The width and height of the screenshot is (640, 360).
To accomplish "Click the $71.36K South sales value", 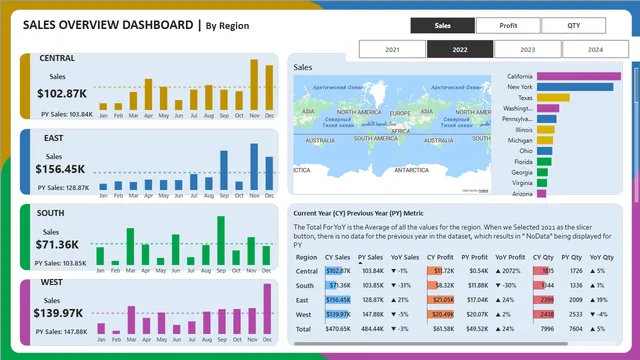I will pyautogui.click(x=57, y=244).
